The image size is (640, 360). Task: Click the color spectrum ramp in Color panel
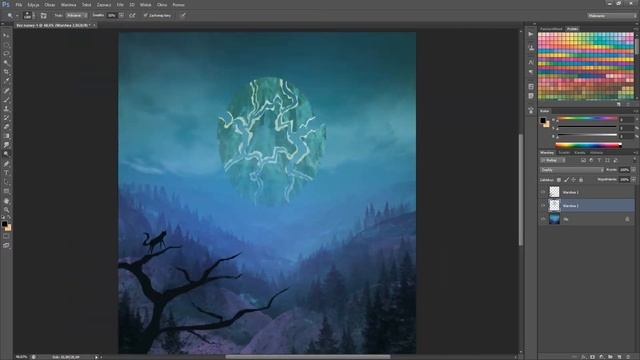(588, 144)
